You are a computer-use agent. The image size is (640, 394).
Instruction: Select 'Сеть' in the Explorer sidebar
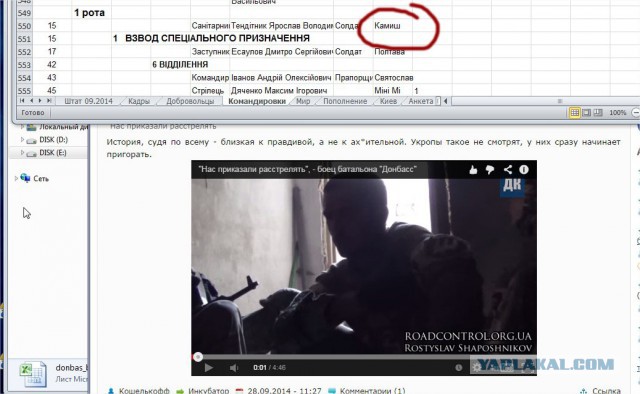tap(41, 178)
